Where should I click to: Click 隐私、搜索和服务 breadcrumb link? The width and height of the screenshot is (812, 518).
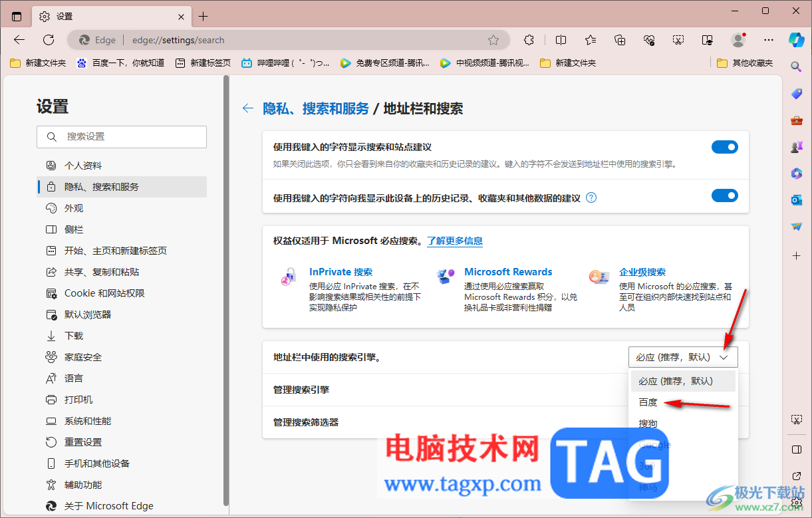click(316, 108)
